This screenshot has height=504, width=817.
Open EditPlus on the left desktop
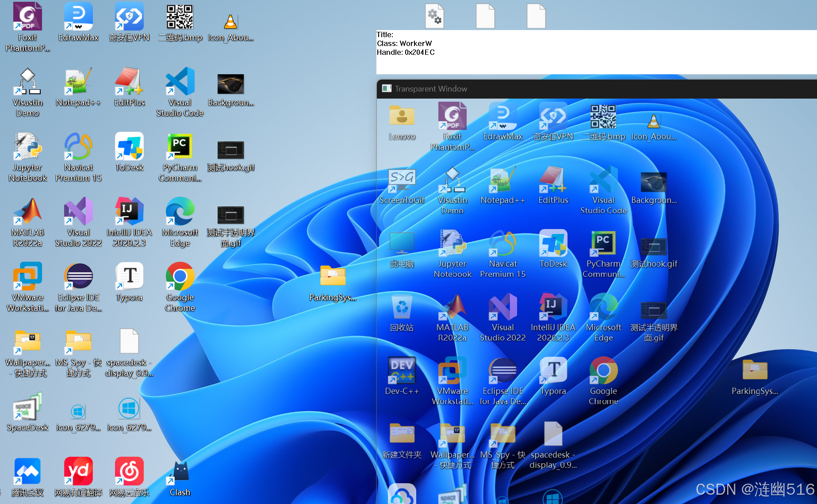[x=129, y=87]
